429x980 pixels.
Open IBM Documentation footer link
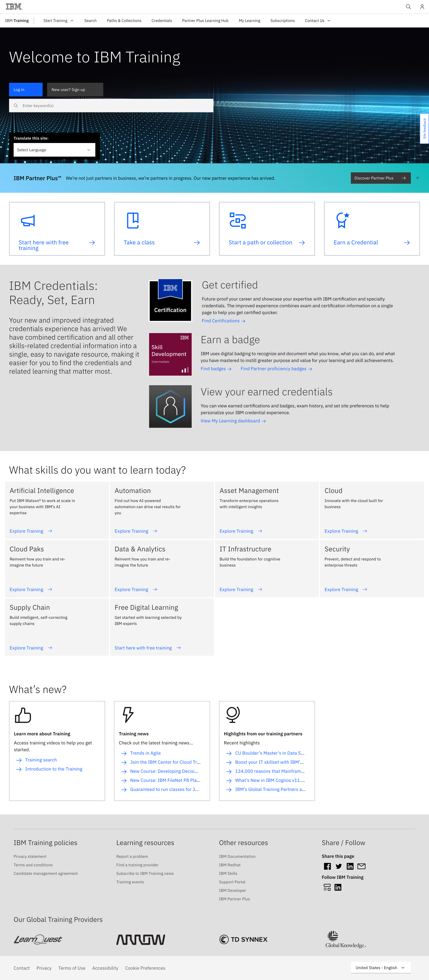(x=237, y=856)
